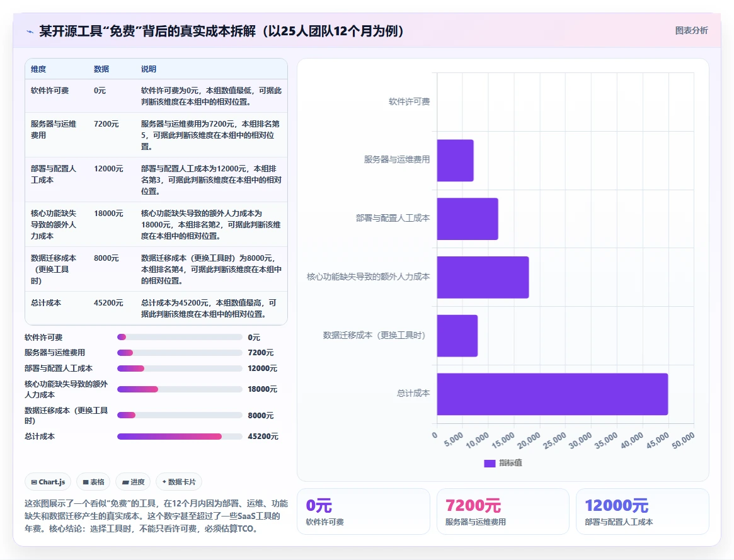
Task: Click the 18000元 cell in the table
Action: point(108,214)
